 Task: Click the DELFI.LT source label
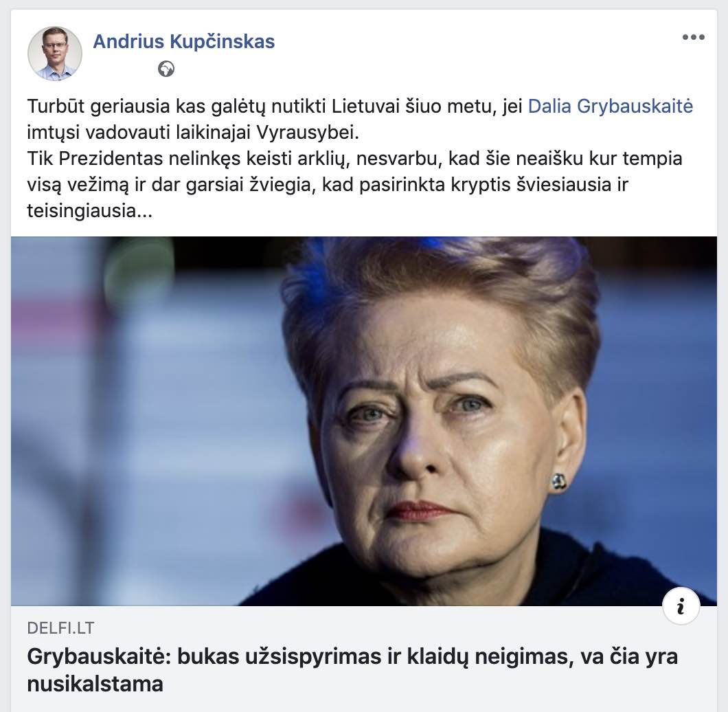point(60,628)
